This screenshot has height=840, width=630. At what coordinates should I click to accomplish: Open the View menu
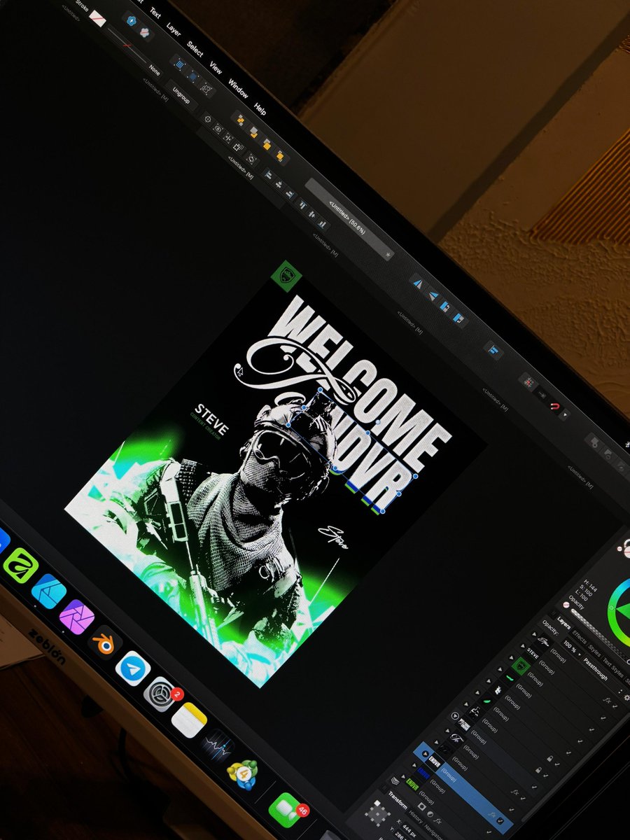(x=216, y=68)
